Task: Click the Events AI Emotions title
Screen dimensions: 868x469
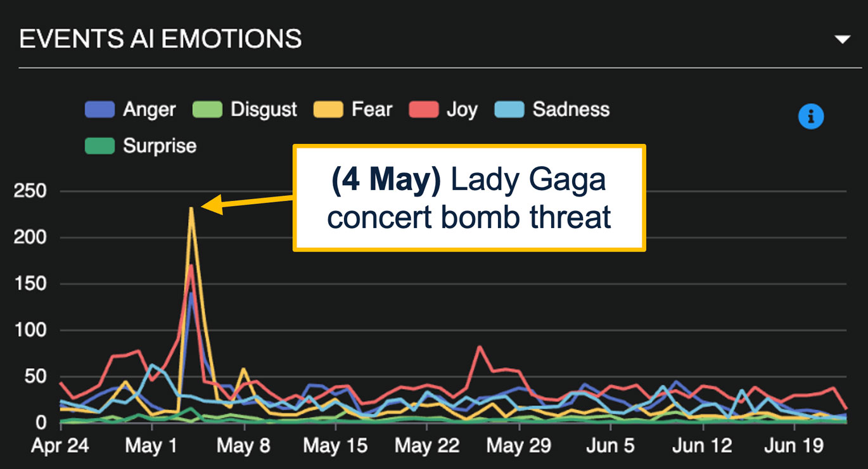Action: tap(161, 39)
